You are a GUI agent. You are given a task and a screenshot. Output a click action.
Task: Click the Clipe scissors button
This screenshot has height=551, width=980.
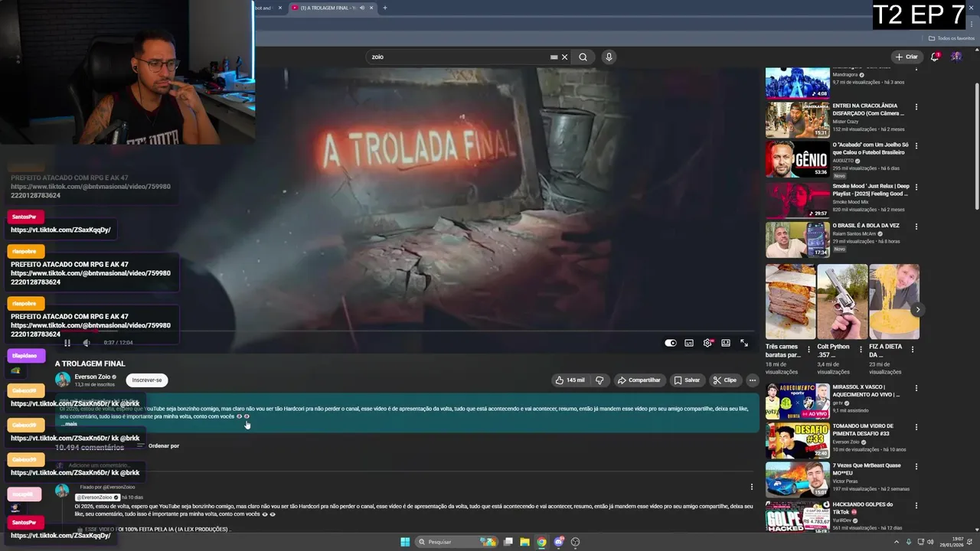point(724,380)
